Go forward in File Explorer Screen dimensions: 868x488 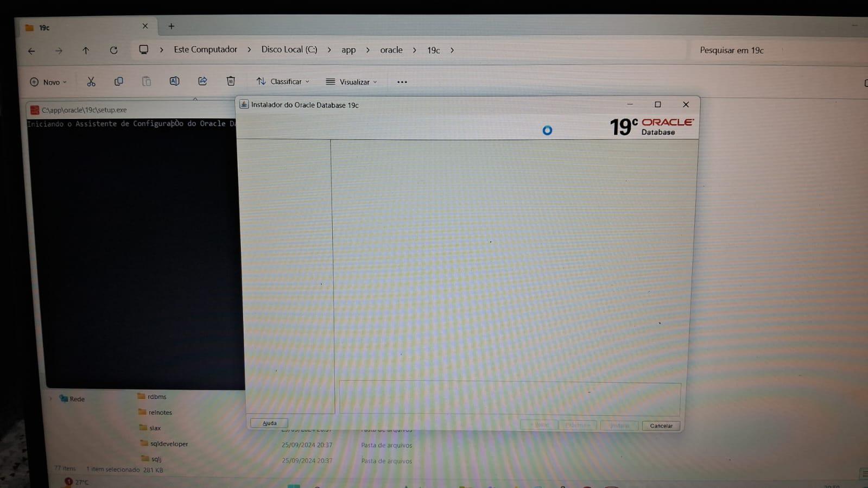[59, 51]
